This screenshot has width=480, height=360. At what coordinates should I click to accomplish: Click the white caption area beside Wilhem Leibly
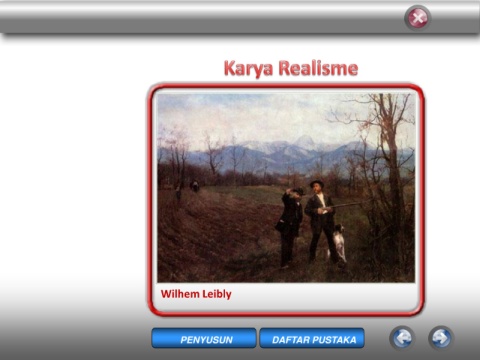click(x=323, y=295)
